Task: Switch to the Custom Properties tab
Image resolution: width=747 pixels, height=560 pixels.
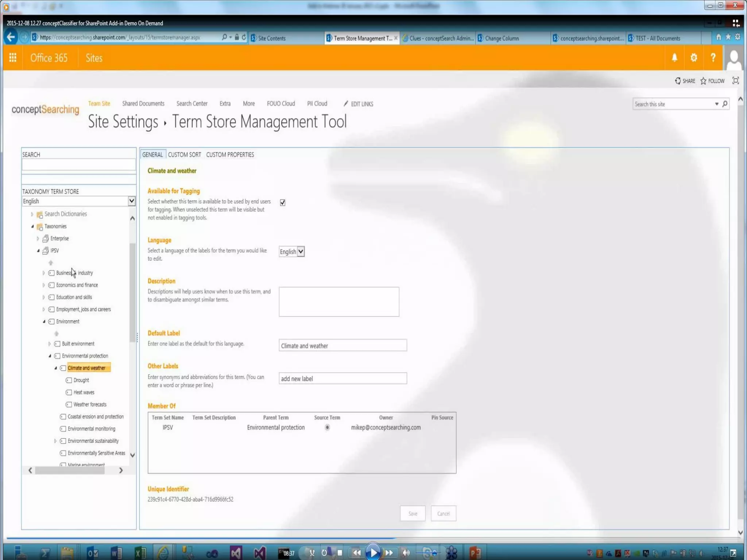Action: (x=230, y=155)
